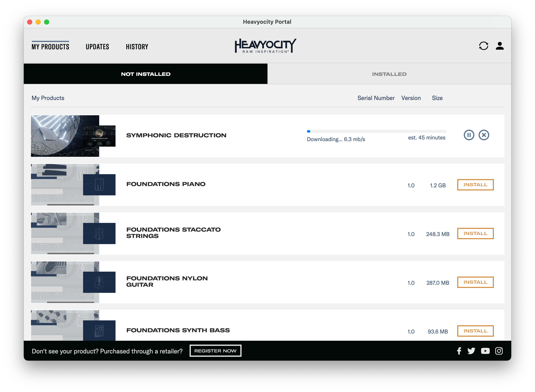This screenshot has height=392, width=535.
Task: Click the Foundations Staccato Strings thumbnail
Action: coord(73,234)
